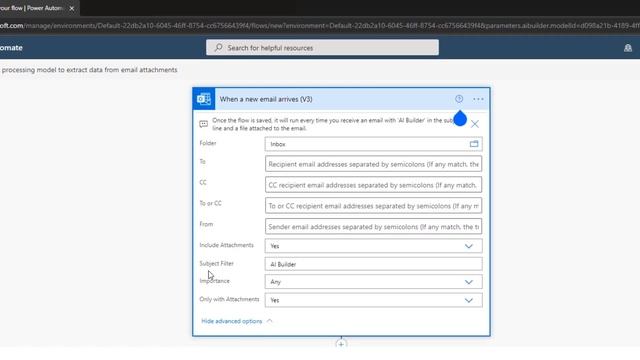Open the trigger card's ellipsis menu
This screenshot has width=640, height=360.
tap(478, 99)
